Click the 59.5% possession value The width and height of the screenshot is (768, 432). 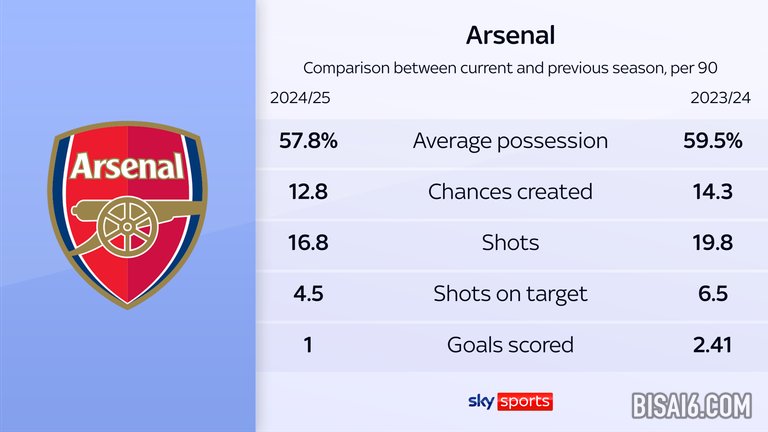click(x=713, y=141)
